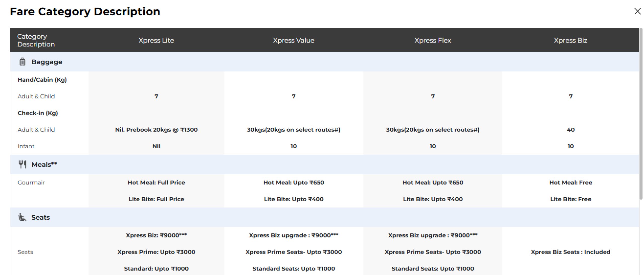Click 'Xpress Biz Seats : Included' text

tap(571, 252)
